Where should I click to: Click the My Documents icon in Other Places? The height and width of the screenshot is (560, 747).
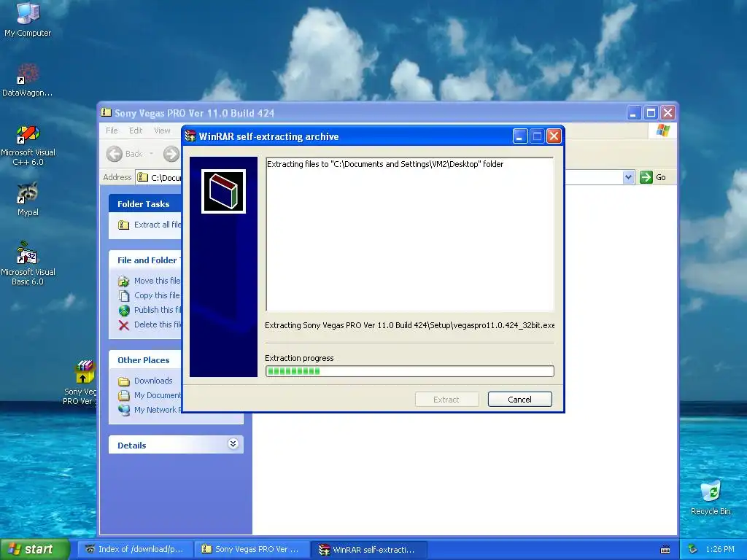(x=124, y=395)
